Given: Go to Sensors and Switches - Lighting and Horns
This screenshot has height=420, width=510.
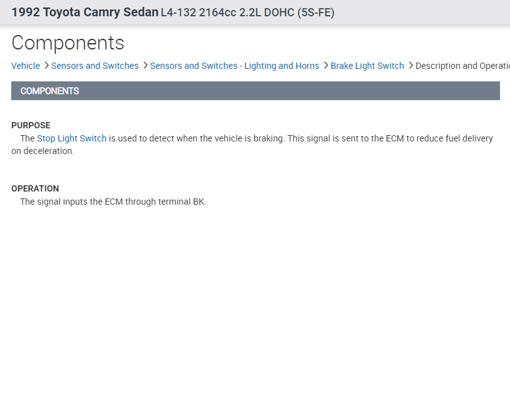Looking at the screenshot, I should tap(234, 66).
